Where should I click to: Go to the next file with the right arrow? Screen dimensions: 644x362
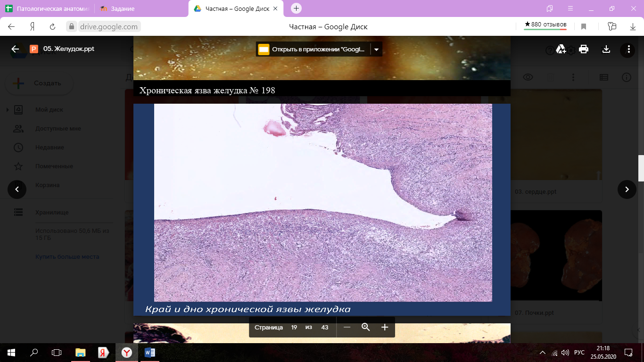(x=627, y=189)
